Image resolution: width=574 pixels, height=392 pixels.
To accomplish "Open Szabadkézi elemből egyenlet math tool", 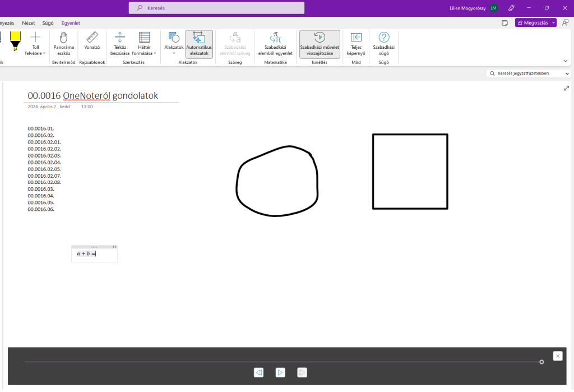I will coord(275,43).
